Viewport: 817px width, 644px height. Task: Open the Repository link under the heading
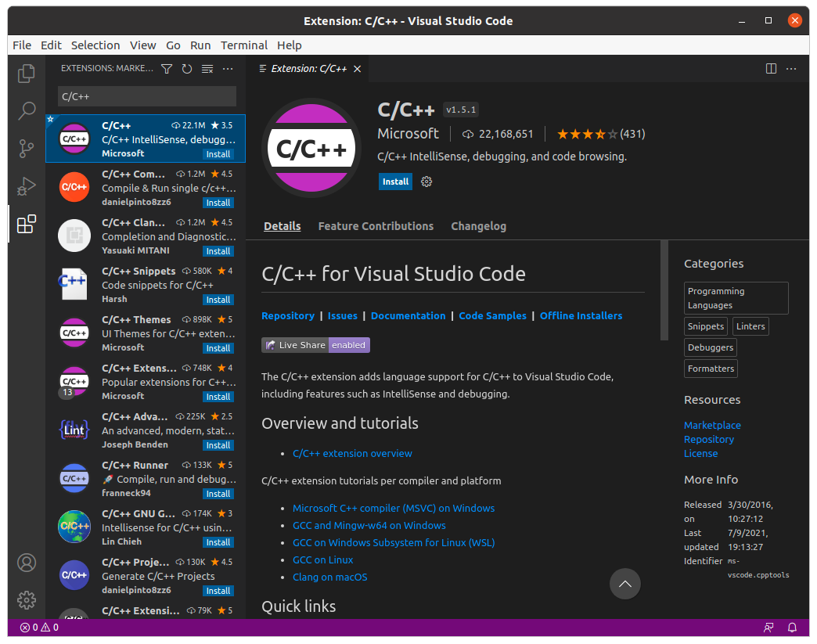point(288,316)
